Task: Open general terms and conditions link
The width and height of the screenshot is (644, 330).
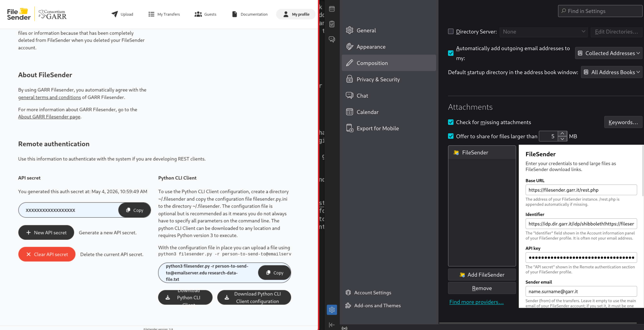Action: click(x=49, y=97)
